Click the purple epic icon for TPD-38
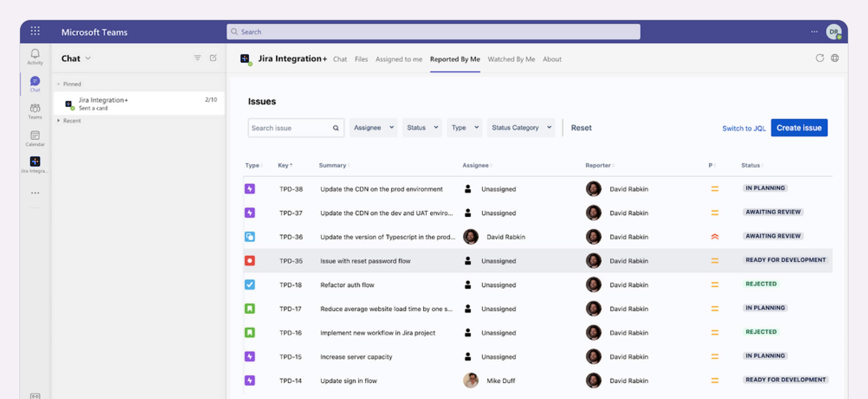 [250, 189]
